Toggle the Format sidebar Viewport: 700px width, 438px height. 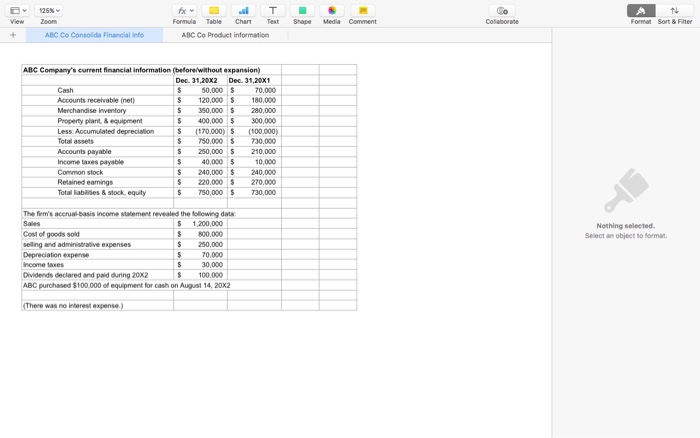pyautogui.click(x=641, y=10)
